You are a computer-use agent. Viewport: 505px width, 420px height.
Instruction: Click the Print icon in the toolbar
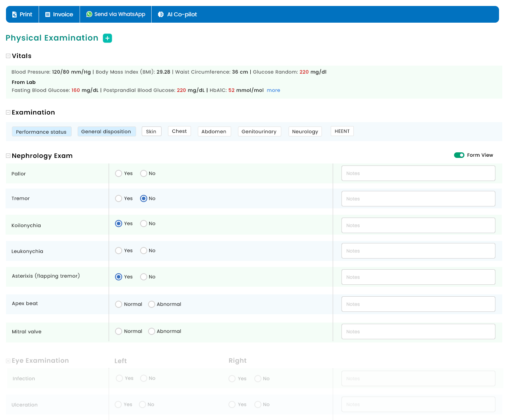click(14, 15)
